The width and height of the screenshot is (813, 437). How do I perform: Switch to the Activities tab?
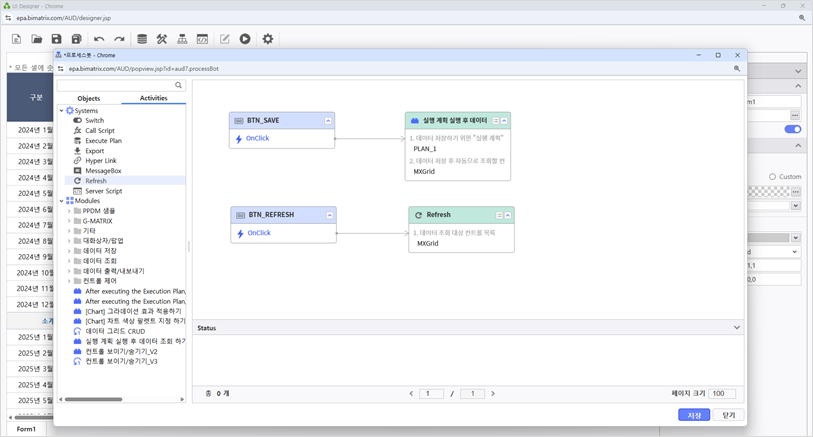point(153,99)
